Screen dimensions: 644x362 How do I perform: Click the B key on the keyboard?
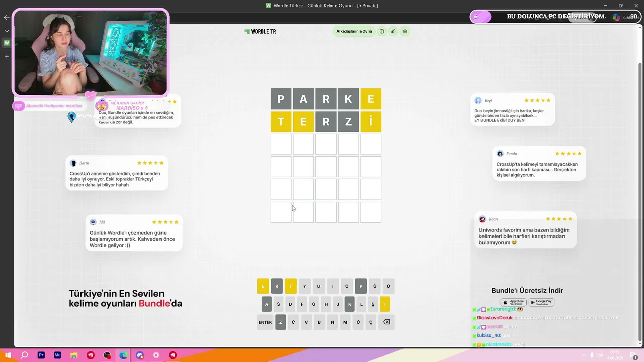coord(319,322)
